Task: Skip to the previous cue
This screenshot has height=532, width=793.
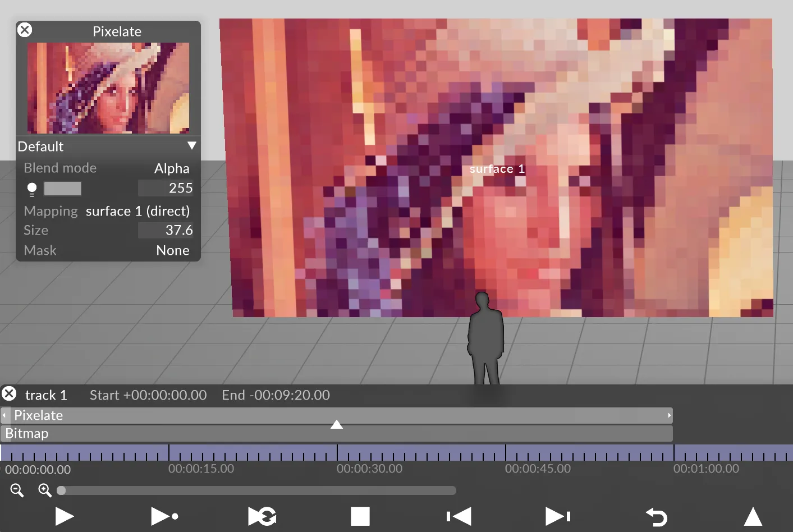Action: [x=458, y=516]
